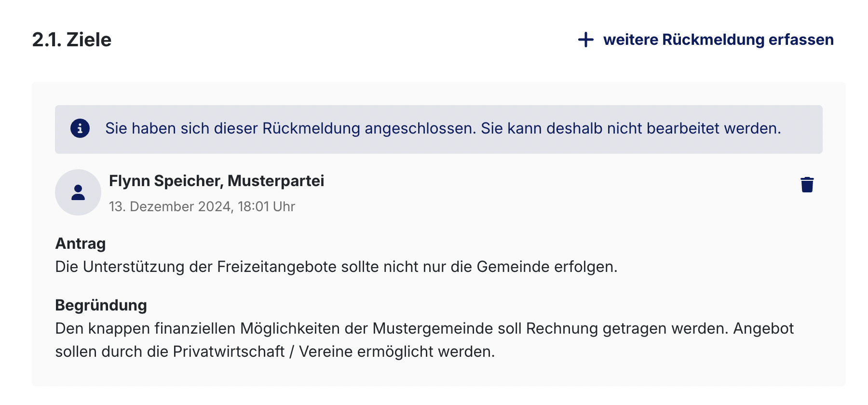Click the 'Antrag' label

point(81,243)
